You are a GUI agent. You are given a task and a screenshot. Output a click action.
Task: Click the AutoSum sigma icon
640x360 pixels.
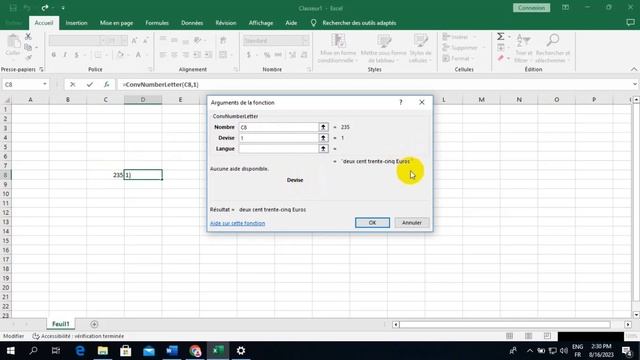tap(501, 37)
